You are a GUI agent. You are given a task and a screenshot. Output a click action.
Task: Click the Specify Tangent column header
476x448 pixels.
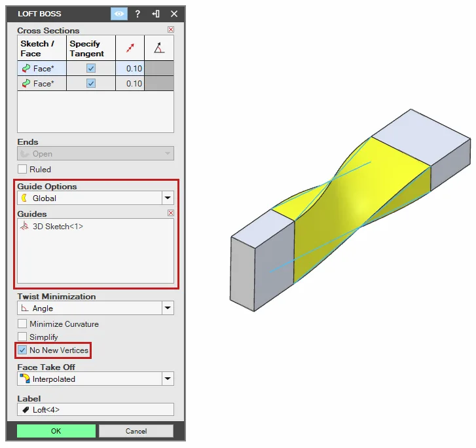coord(91,48)
